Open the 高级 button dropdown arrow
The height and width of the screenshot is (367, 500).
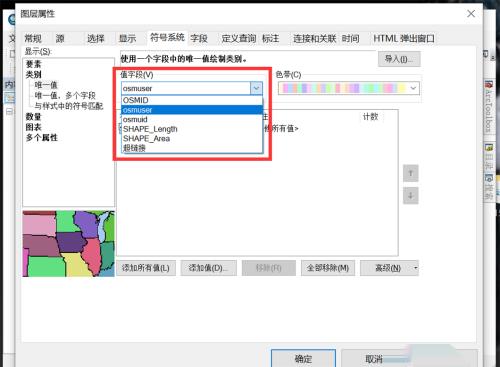coord(415,268)
